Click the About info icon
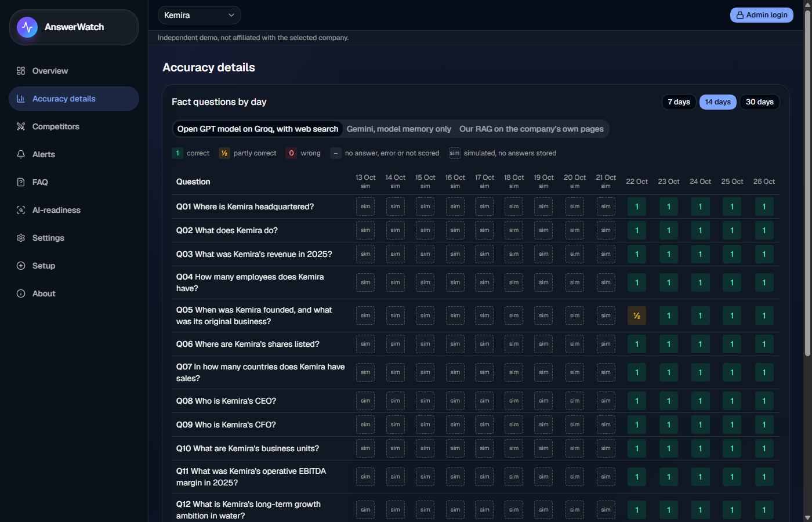The image size is (812, 522). click(x=21, y=293)
